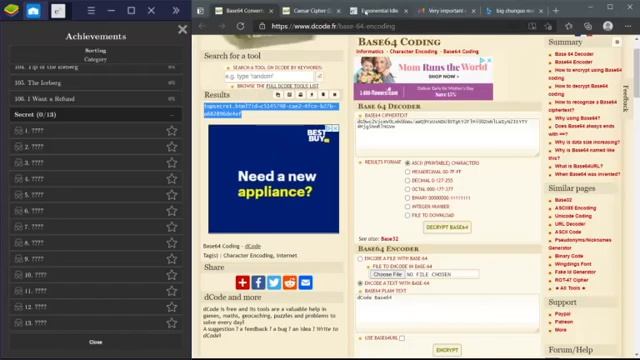
Task: Tick the Use Base64URL checkbox
Action: pyautogui.click(x=402, y=338)
